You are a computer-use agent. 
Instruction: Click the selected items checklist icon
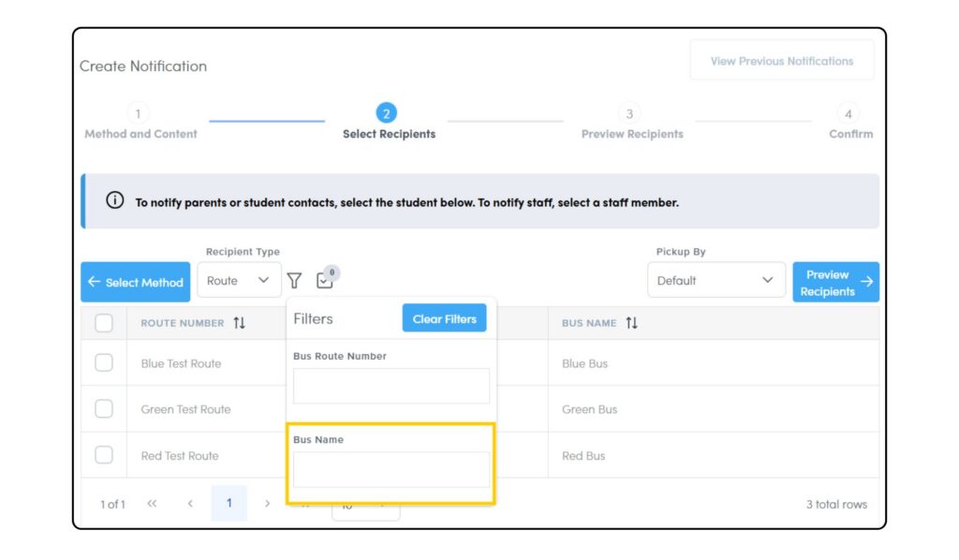point(325,280)
